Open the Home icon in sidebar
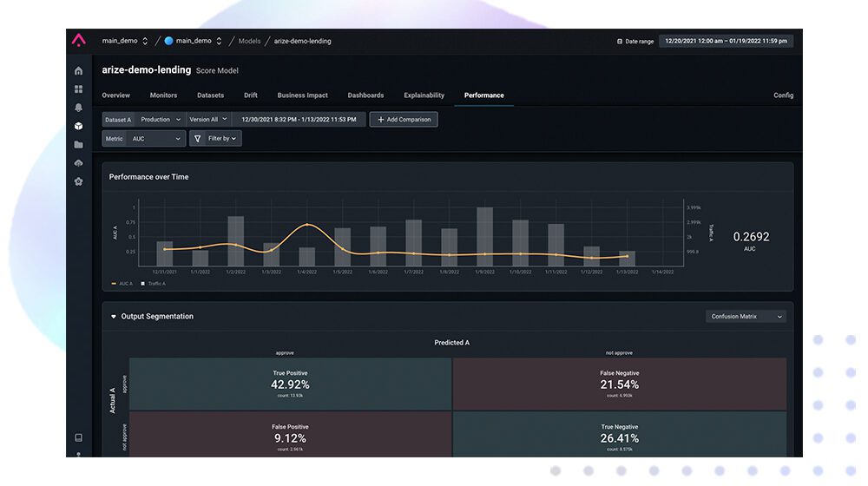This screenshot has width=868, height=486. pyautogui.click(x=79, y=71)
